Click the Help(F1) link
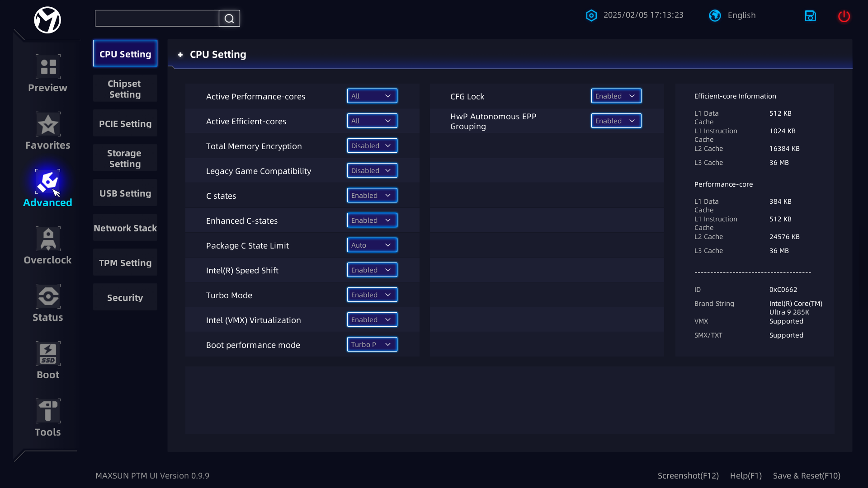Viewport: 868px width, 488px height. (745, 476)
